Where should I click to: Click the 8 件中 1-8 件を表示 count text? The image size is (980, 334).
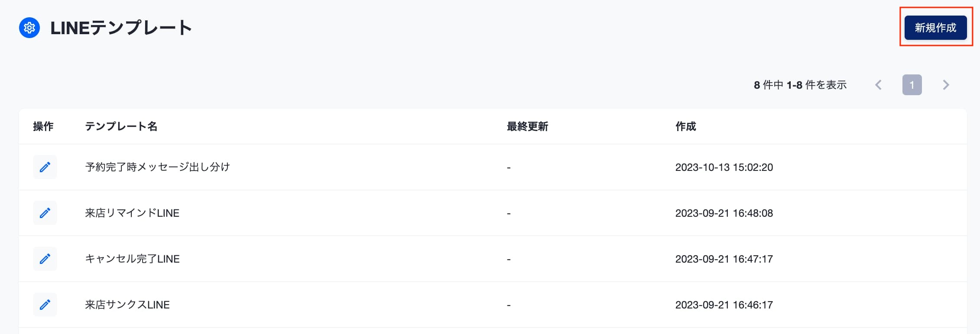(800, 85)
